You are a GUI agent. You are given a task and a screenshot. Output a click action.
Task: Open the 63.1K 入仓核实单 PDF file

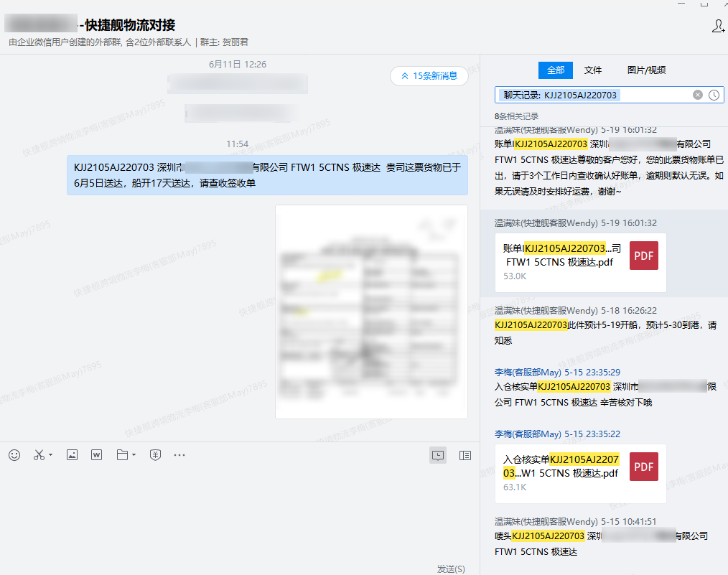[x=580, y=474]
